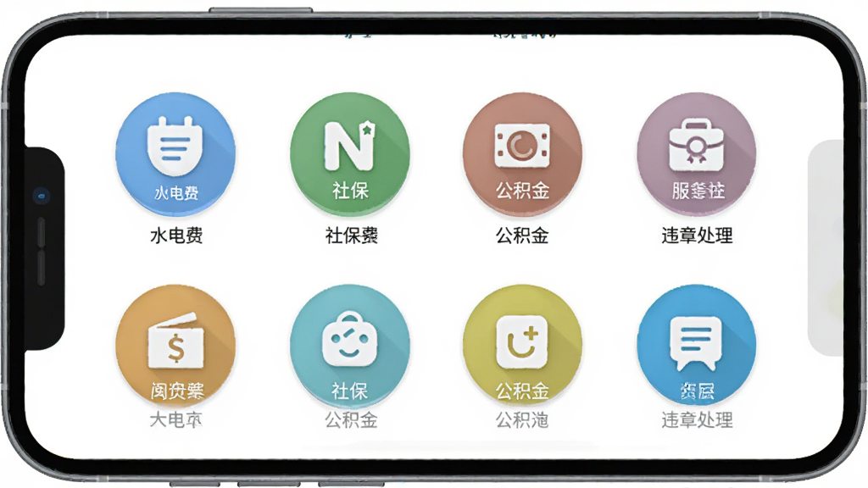The width and height of the screenshot is (868, 488).
Task: Click the black "水电费" caption under plug icon
Action: [x=176, y=236]
